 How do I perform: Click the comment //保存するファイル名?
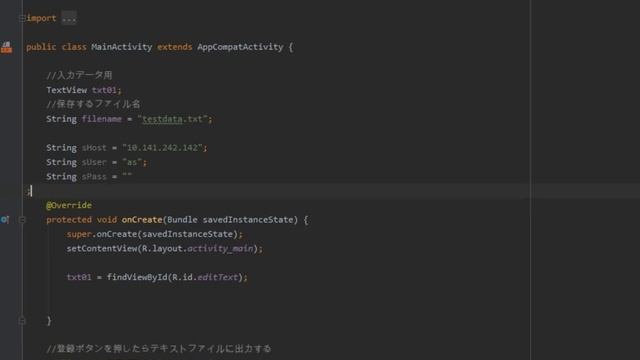(x=93, y=104)
